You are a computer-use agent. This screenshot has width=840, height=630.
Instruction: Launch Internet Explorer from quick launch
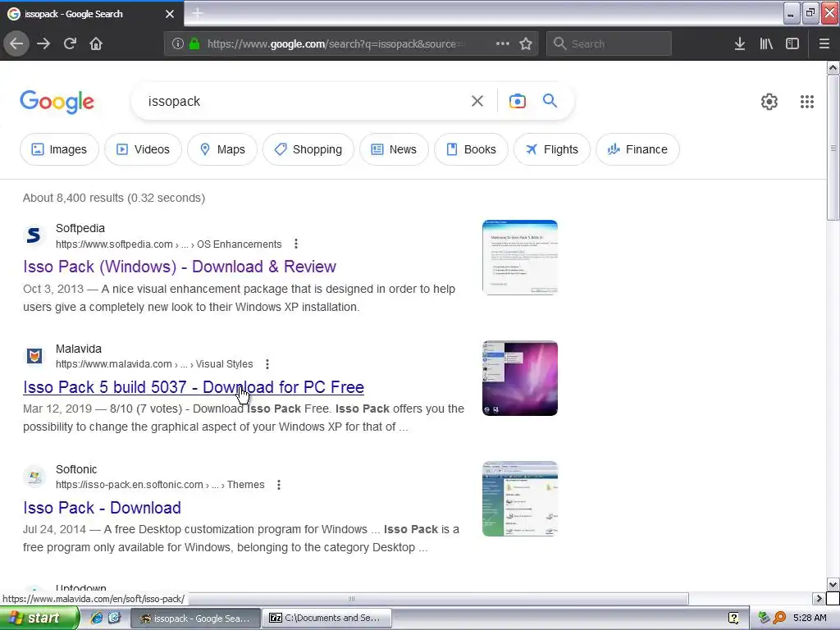(97, 619)
